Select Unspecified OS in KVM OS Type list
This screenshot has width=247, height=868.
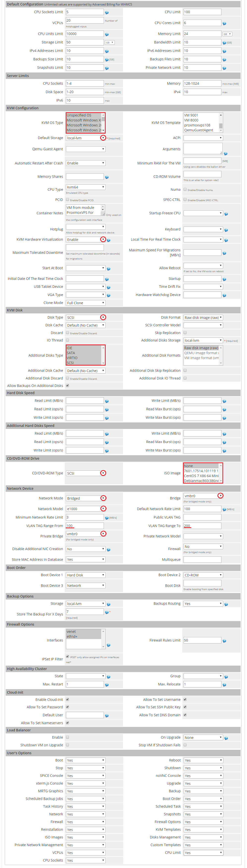click(84, 115)
